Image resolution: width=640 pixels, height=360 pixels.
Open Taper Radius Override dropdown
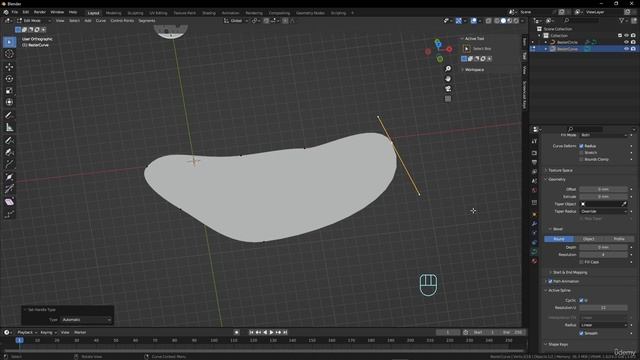[x=603, y=211]
